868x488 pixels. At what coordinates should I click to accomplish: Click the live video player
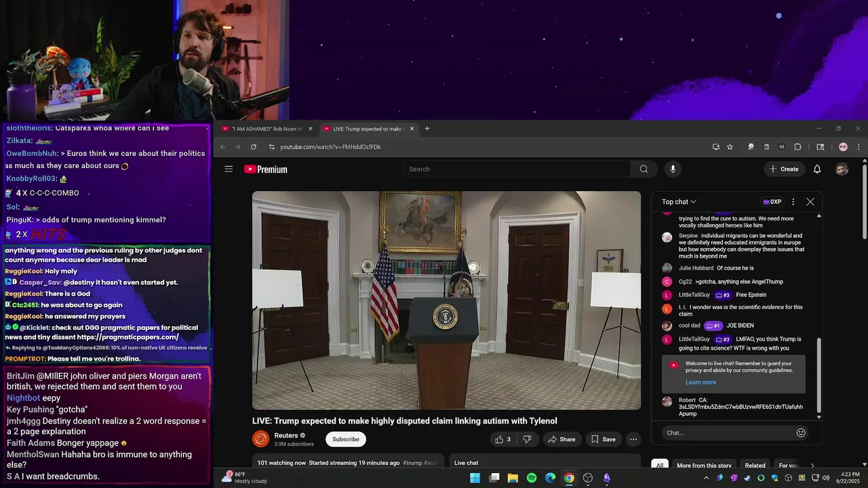pos(446,300)
